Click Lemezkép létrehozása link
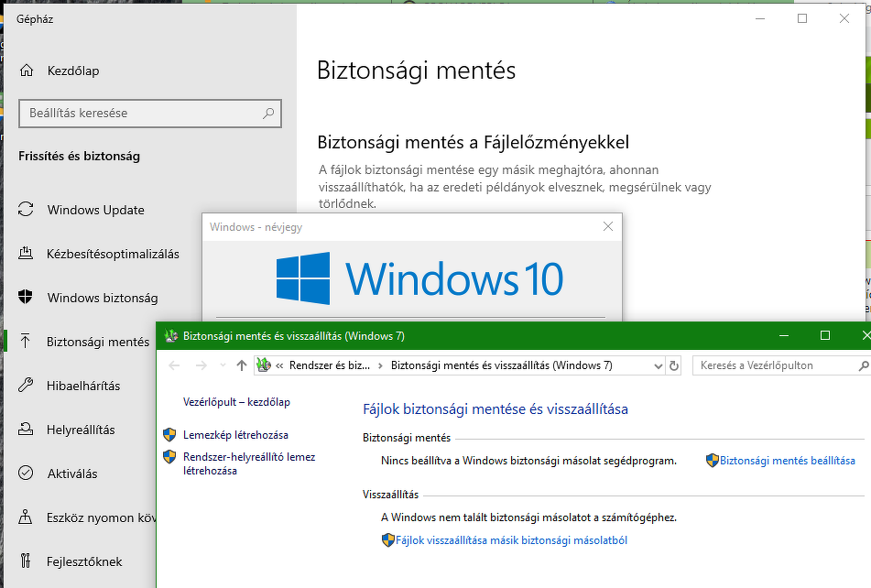Viewport: 871px width, 588px height. coord(235,435)
